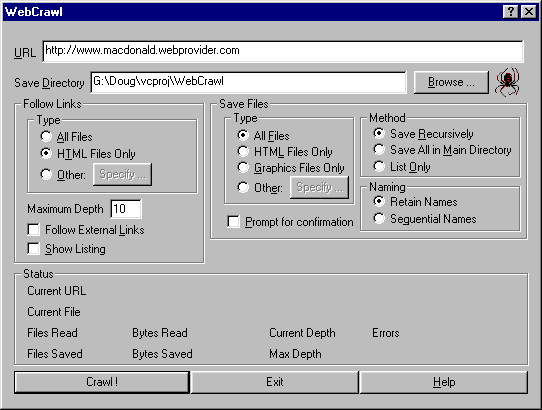Enable Prompt for confirmation checkbox

point(290,222)
